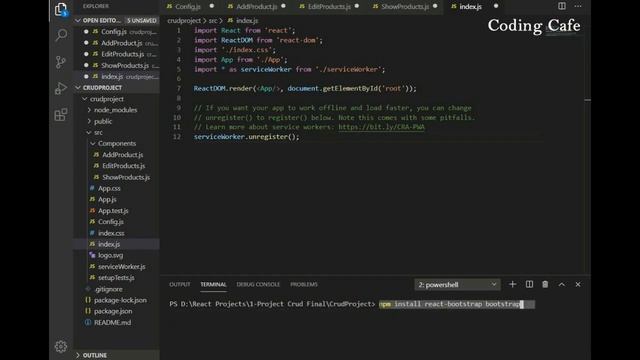
Task: Click src in the breadcrumb path
Action: pos(213,20)
